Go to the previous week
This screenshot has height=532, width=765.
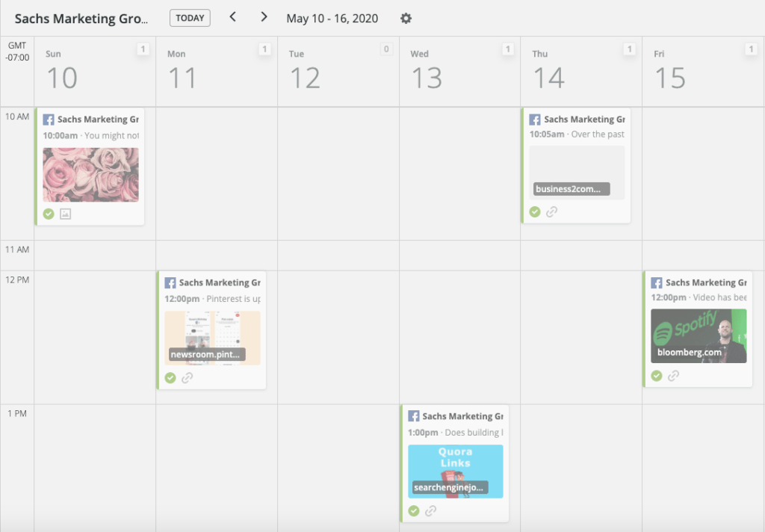point(232,17)
